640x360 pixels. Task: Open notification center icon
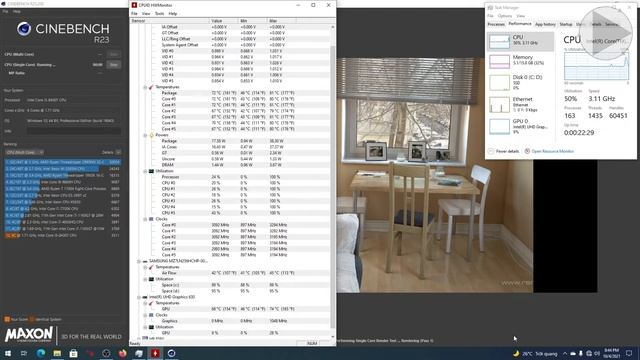[629, 353]
